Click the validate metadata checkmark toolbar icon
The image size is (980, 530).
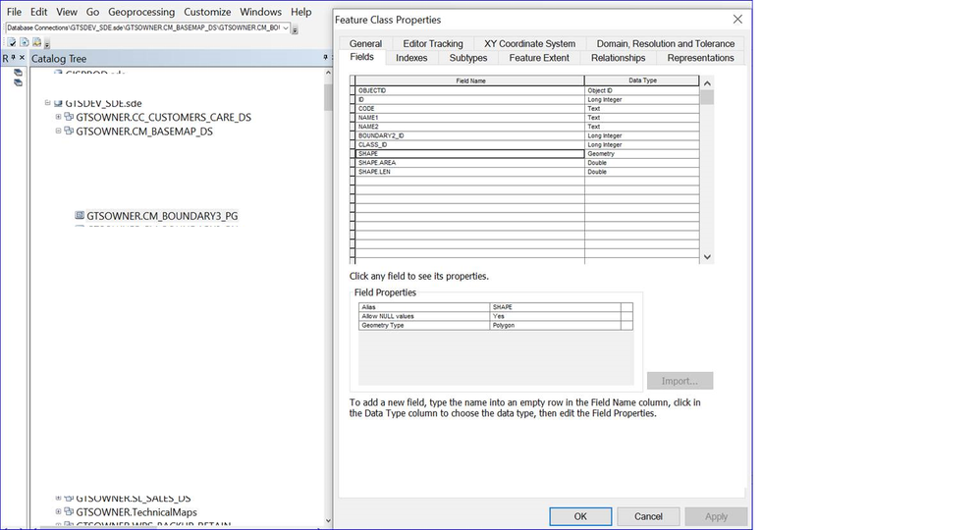click(x=11, y=42)
